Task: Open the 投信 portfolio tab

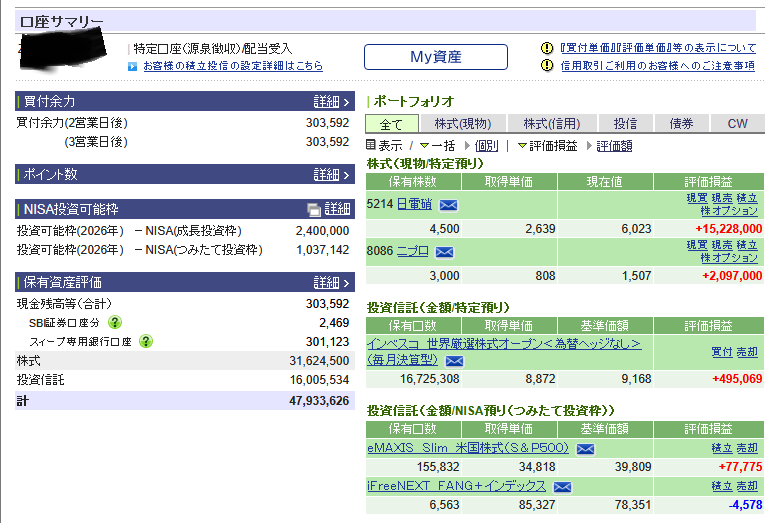Action: coord(625,124)
